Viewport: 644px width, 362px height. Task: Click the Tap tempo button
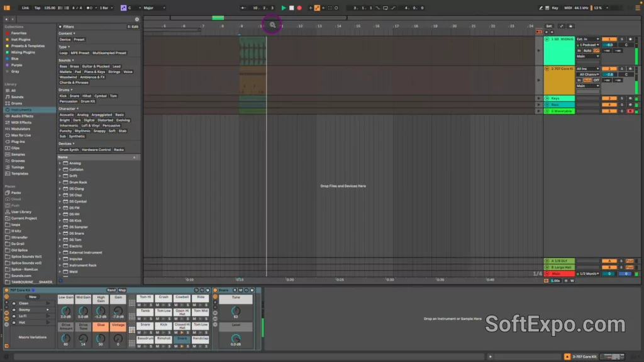(x=37, y=8)
